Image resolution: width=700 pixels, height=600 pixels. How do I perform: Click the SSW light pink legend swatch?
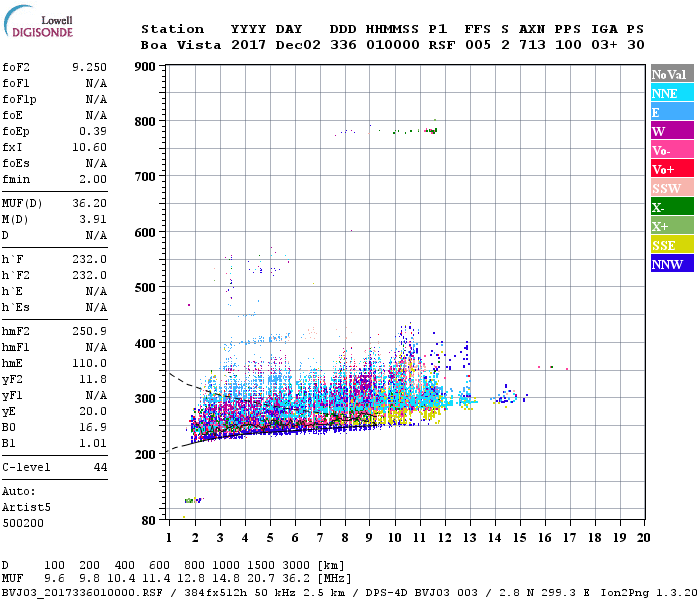tap(671, 188)
